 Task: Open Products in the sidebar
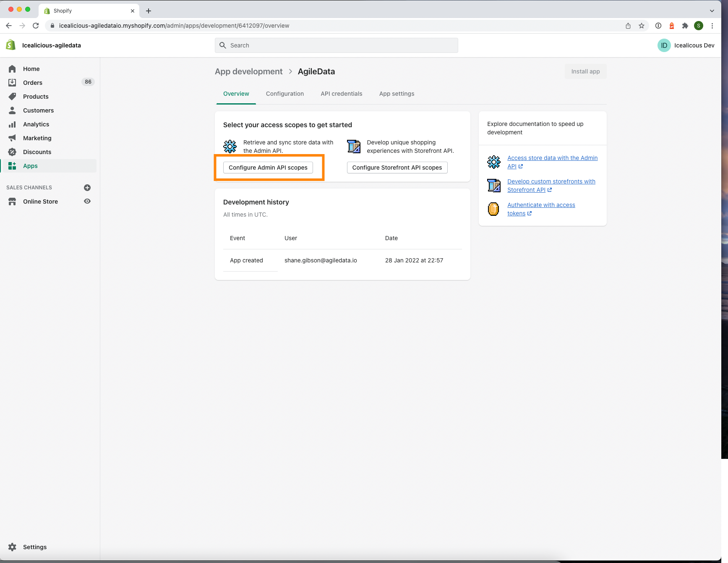[x=36, y=97]
